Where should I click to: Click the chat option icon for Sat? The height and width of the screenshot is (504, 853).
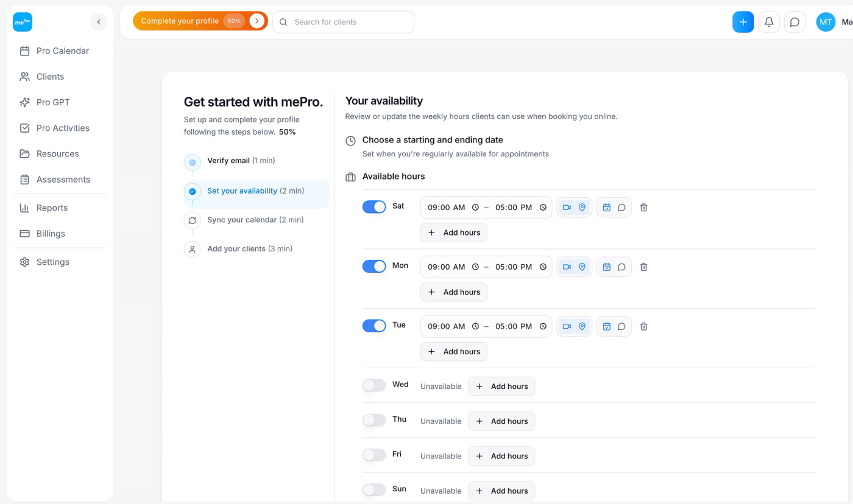click(x=621, y=208)
